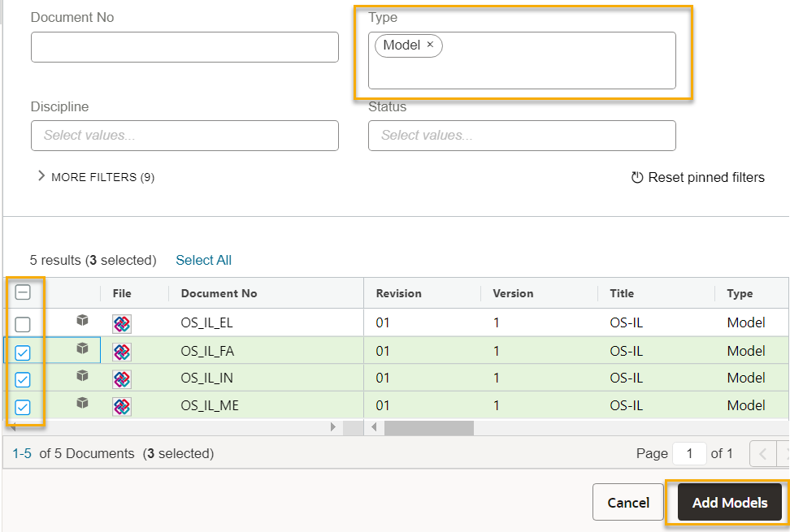790x532 pixels.
Task: Click the model cube icon for OS_IL_FA
Action: click(x=83, y=348)
